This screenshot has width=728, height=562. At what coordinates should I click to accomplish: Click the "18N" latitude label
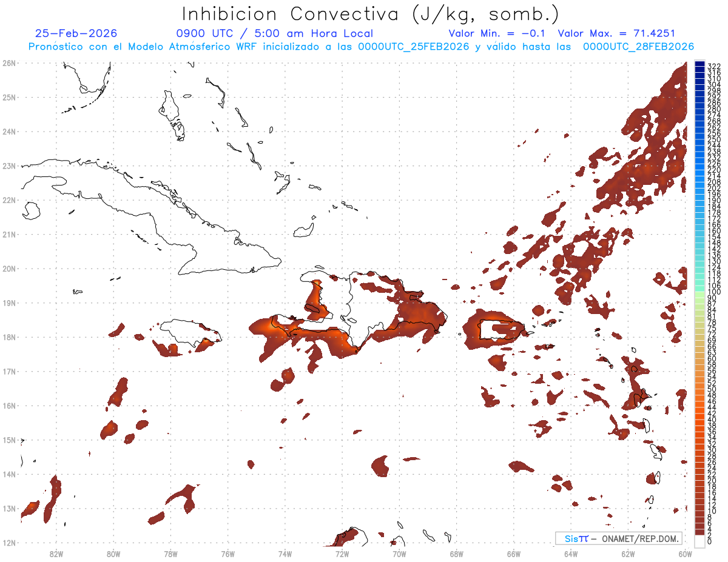coord(8,337)
